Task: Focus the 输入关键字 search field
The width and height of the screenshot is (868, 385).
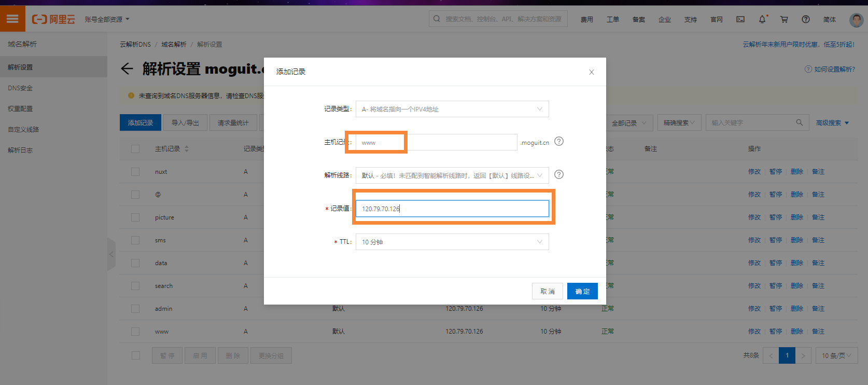Action: pos(758,123)
